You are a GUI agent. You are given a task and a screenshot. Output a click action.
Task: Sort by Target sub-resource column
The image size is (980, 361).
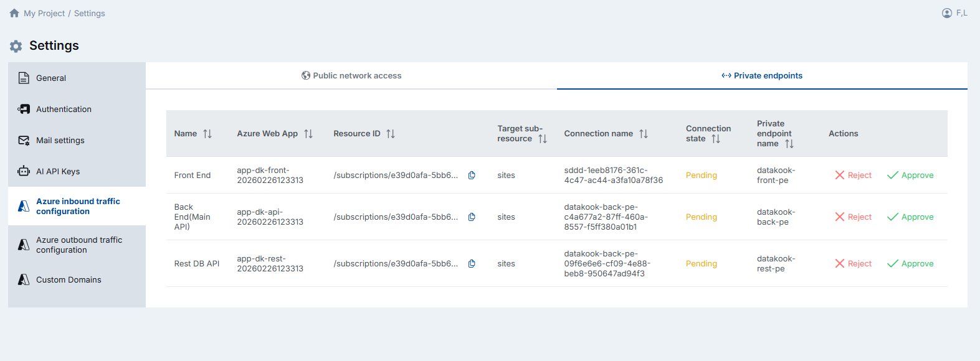[x=543, y=139]
